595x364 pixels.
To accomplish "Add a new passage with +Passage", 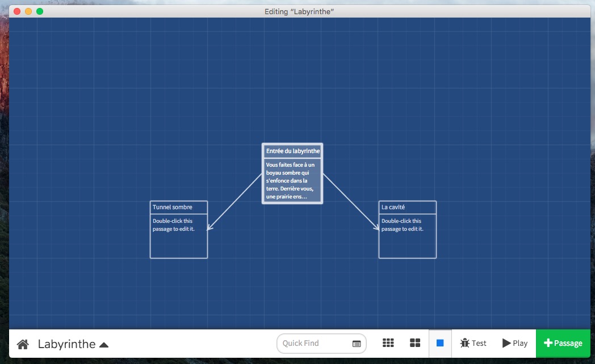I will click(x=563, y=343).
